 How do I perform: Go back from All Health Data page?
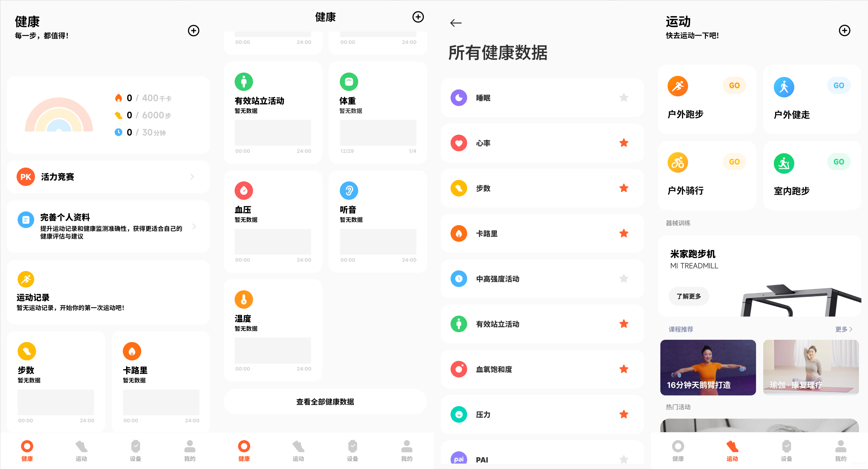tap(455, 23)
